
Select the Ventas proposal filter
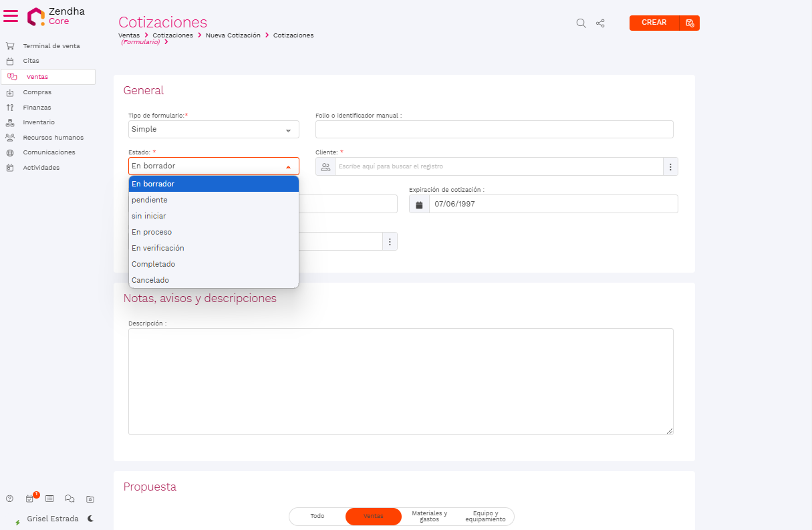coord(373,517)
